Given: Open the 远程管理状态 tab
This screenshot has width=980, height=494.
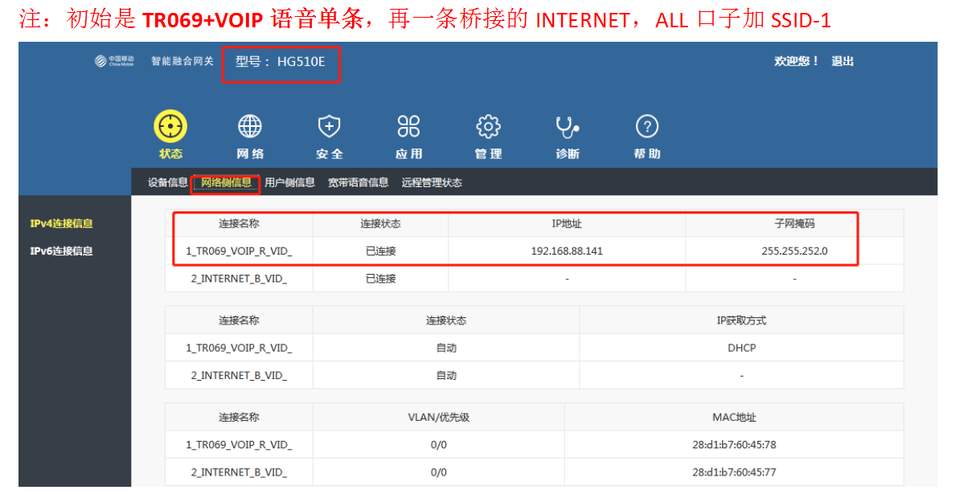Looking at the screenshot, I should tap(432, 182).
